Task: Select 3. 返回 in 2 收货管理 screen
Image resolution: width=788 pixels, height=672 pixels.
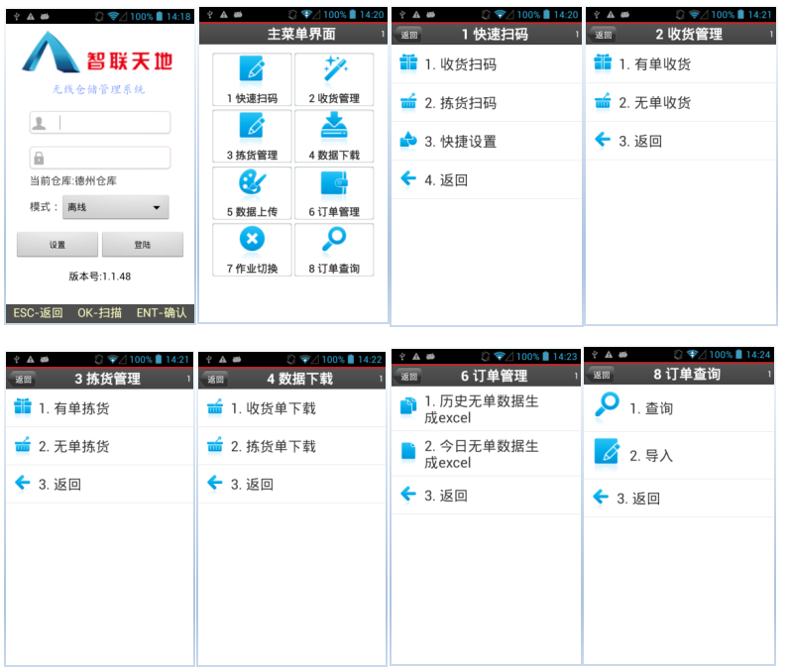Action: 681,141
